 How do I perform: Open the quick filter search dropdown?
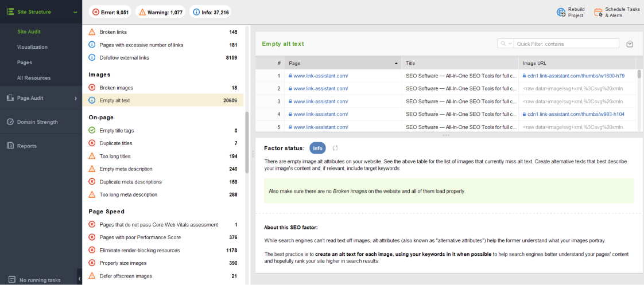click(506, 44)
